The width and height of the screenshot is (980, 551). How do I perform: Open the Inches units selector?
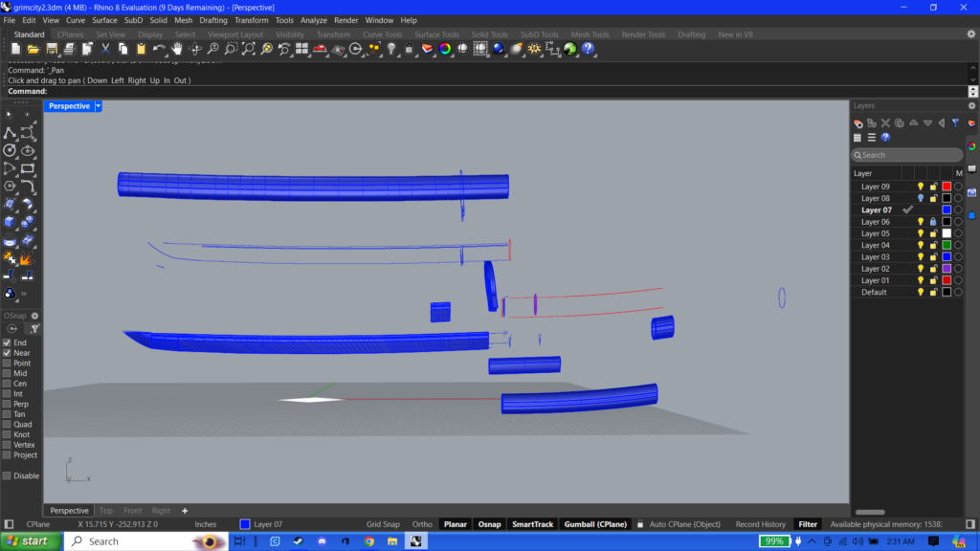tap(205, 524)
